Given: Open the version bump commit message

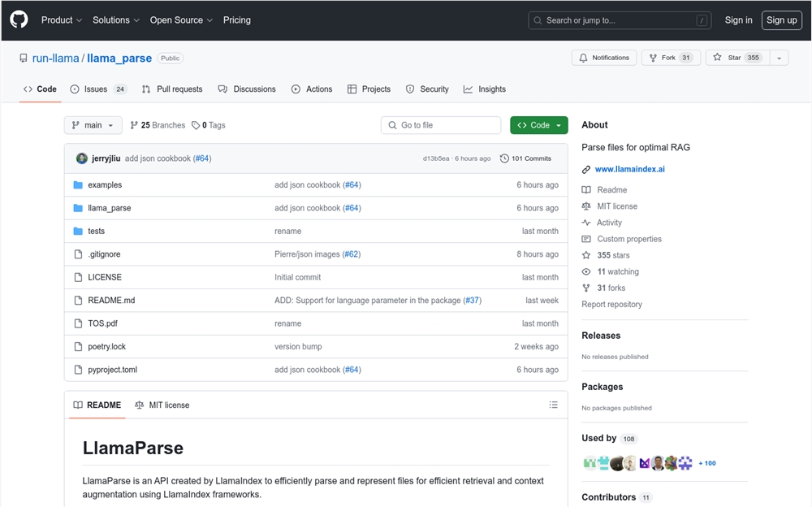Looking at the screenshot, I should (x=298, y=346).
